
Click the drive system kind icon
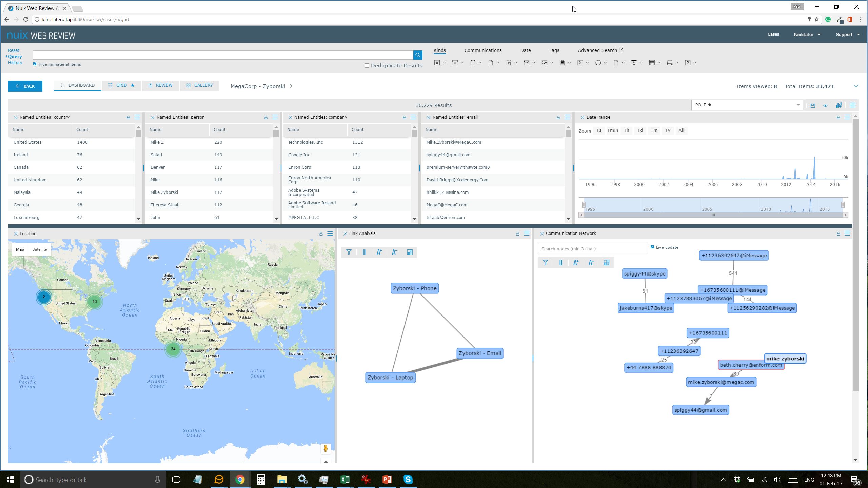[x=670, y=63]
